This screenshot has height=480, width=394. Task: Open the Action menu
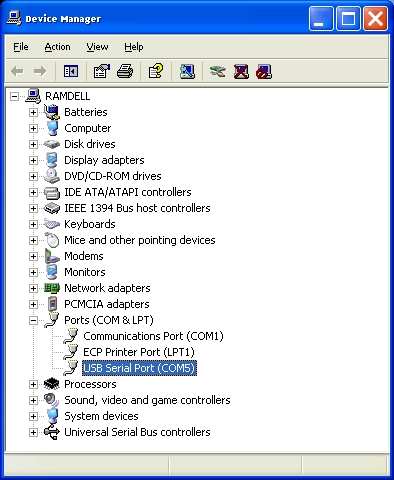[x=57, y=47]
